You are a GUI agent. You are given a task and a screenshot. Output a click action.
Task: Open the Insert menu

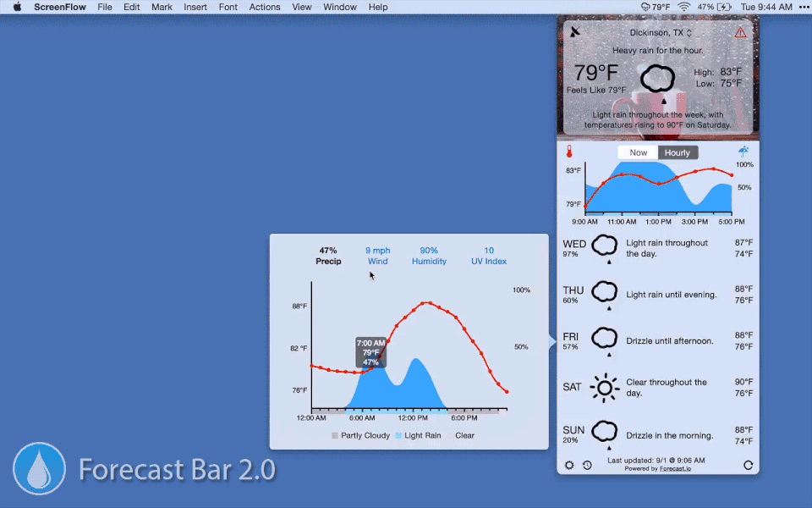coord(195,7)
